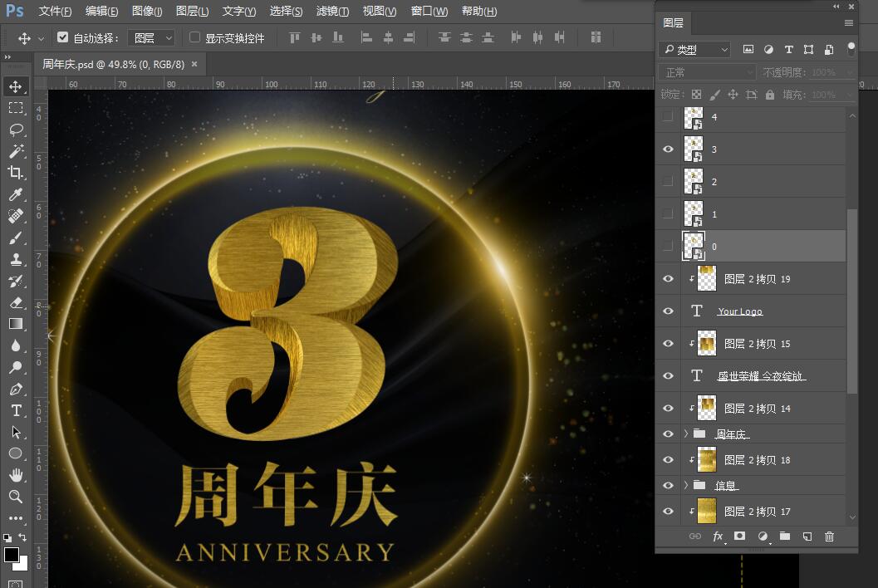Lock transparent pixels
878x588 pixels.
point(696,95)
